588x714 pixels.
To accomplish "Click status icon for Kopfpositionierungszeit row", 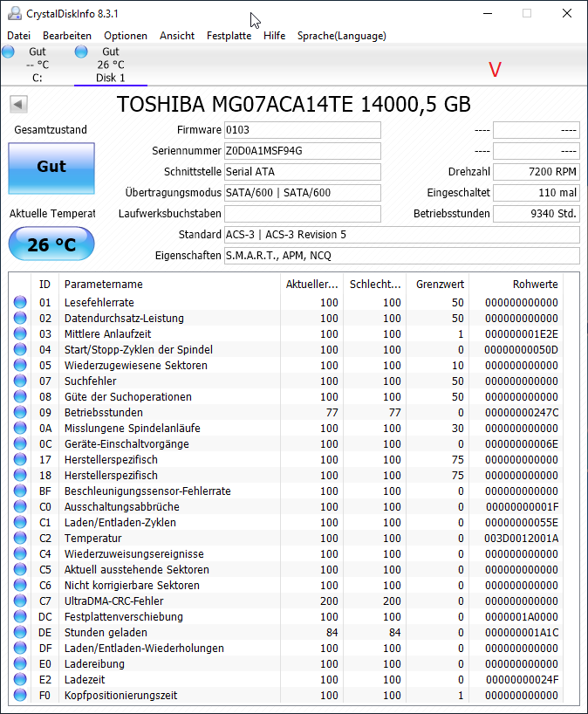I will pyautogui.click(x=20, y=695).
